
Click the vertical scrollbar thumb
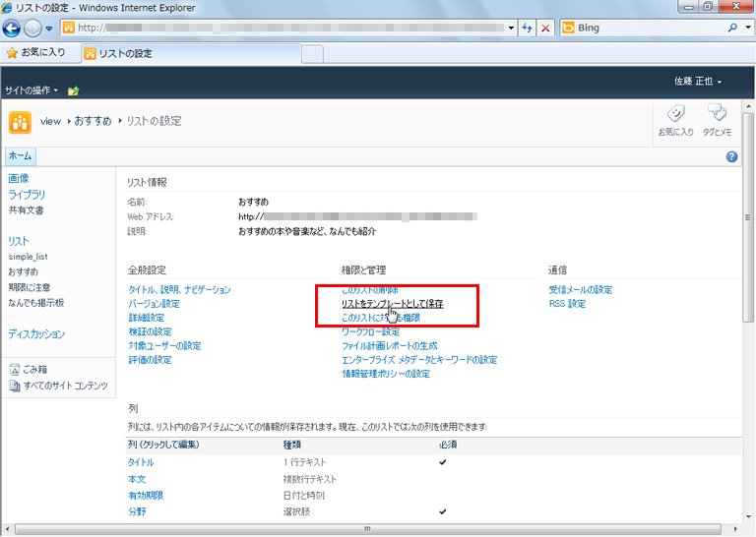pyautogui.click(x=748, y=217)
